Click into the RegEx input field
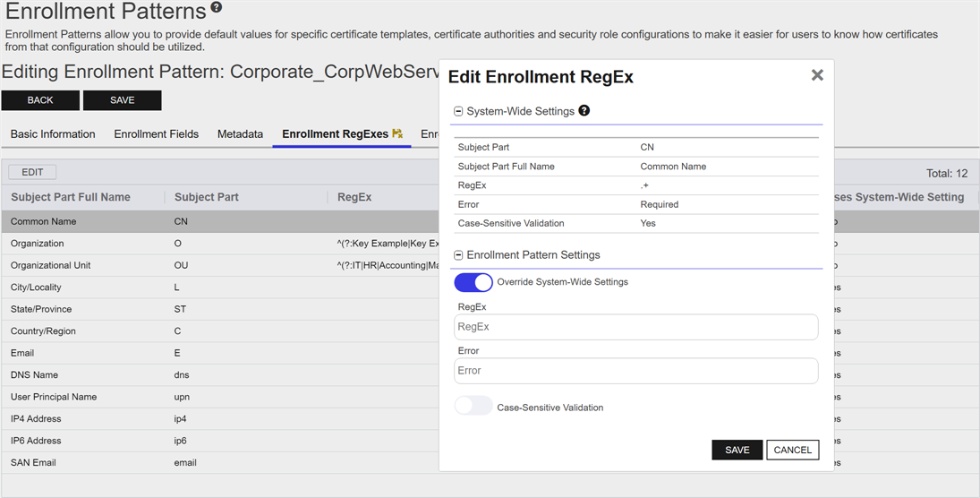 pyautogui.click(x=635, y=327)
